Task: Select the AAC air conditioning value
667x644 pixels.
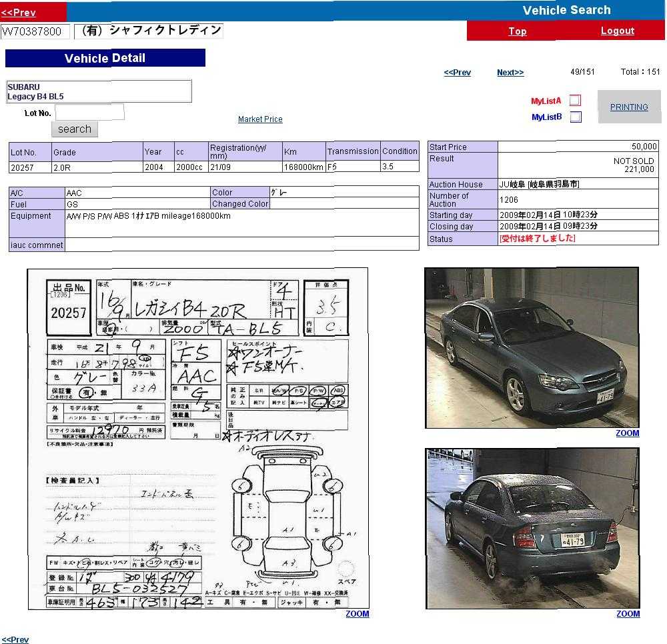Action: (x=137, y=193)
